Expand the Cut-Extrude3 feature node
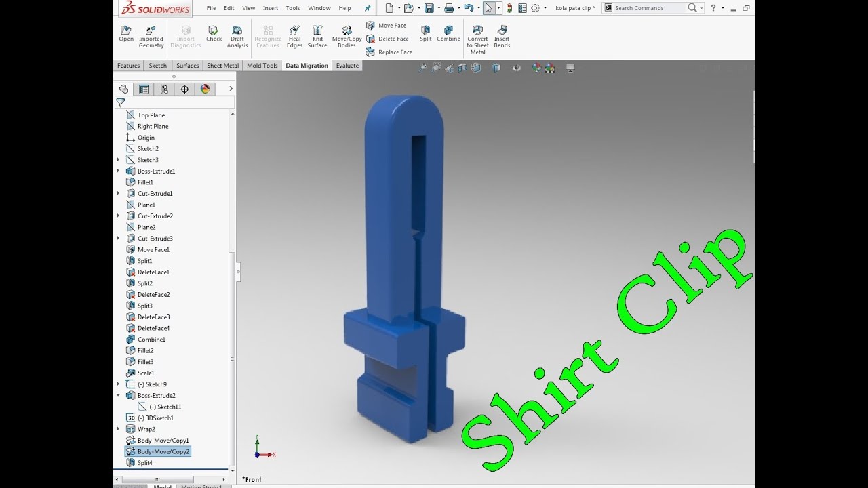868x488 pixels. point(119,238)
